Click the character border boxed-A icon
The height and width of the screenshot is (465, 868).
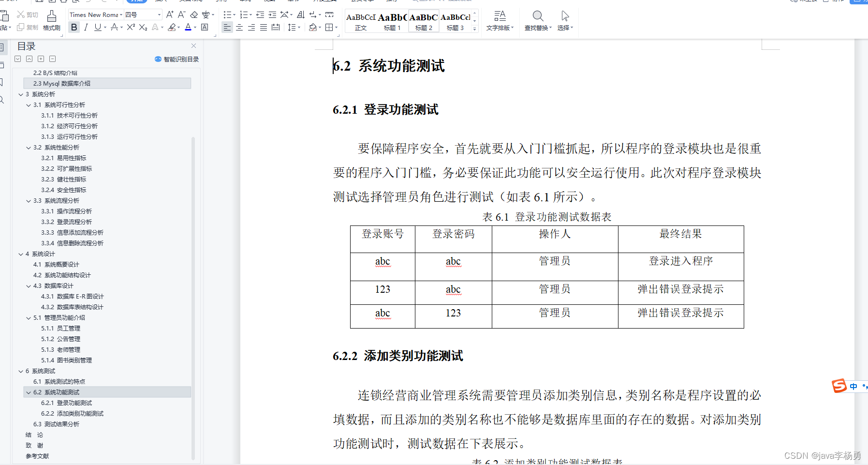205,28
